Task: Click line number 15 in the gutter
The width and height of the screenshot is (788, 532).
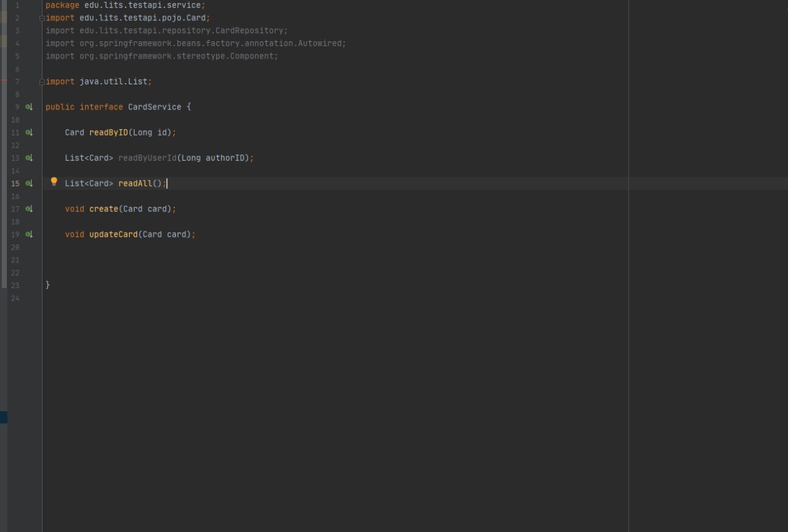Action: pyautogui.click(x=15, y=183)
